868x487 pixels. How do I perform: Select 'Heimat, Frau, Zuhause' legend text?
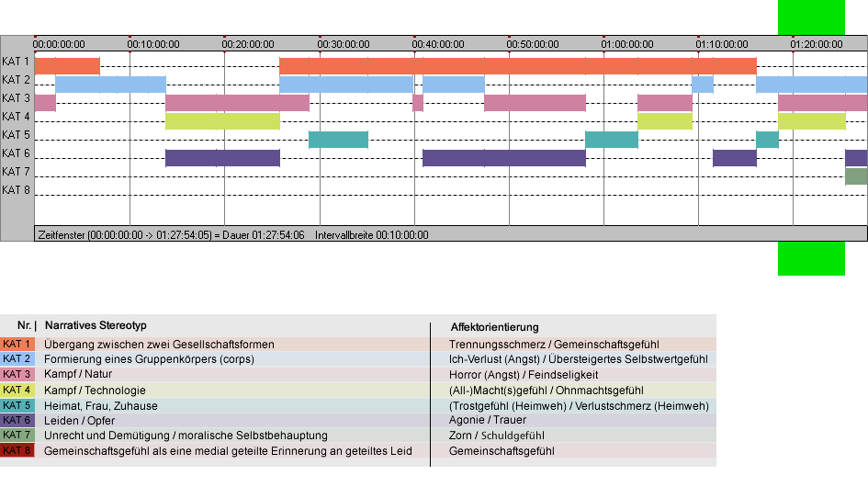[x=101, y=406]
